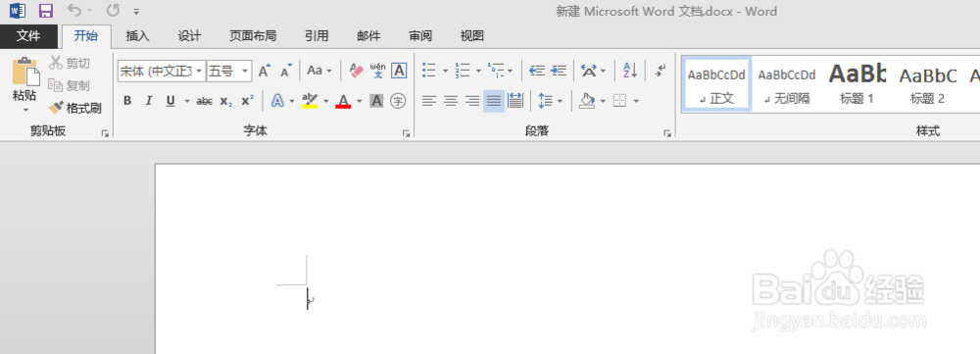This screenshot has width=980, height=354.
Task: Open the underline style dropdown arrow
Action: coord(186,101)
